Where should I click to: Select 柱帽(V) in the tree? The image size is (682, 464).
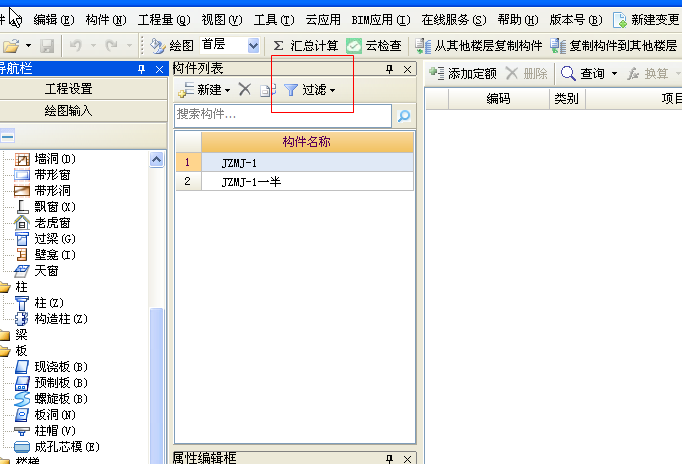(x=45, y=431)
